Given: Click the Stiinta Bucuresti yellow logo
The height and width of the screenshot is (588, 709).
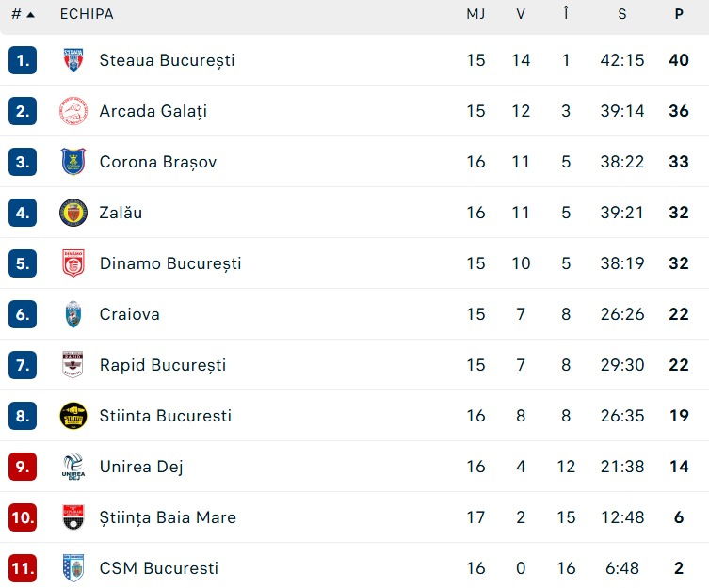Looking at the screenshot, I should pos(73,416).
